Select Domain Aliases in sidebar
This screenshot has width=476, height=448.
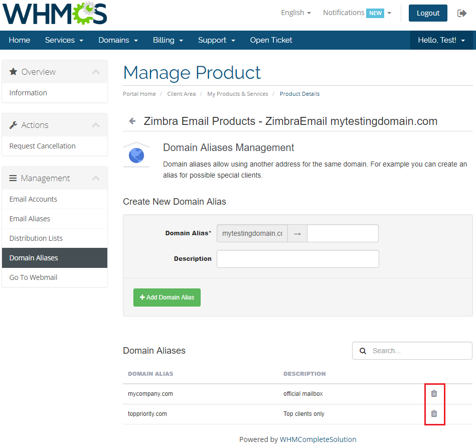[55, 258]
